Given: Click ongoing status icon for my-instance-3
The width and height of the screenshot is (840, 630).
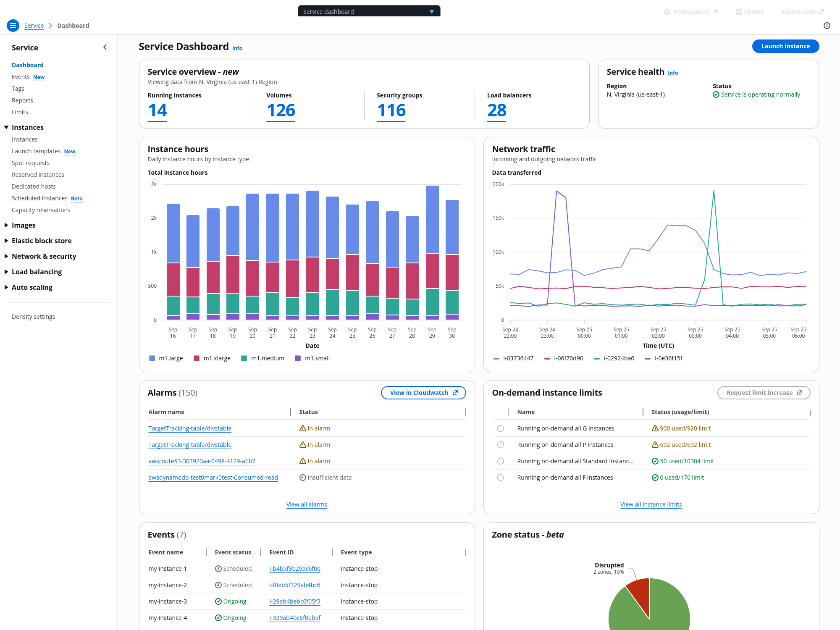Looking at the screenshot, I should pos(218,601).
